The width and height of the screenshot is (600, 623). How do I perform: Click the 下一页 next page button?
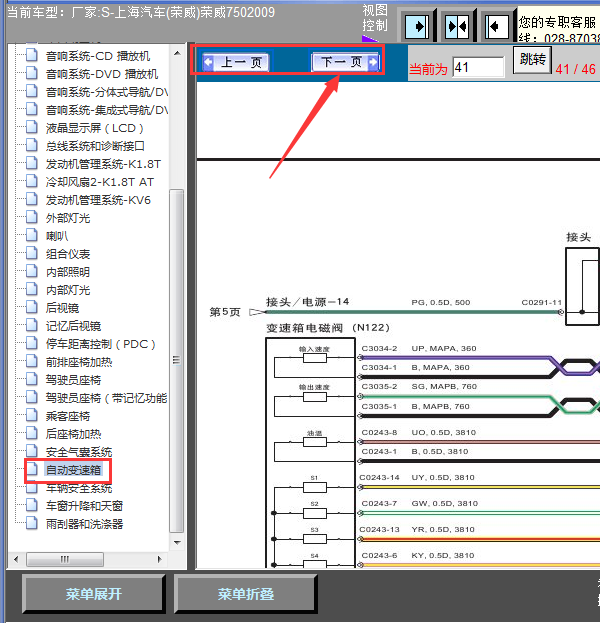tap(345, 62)
